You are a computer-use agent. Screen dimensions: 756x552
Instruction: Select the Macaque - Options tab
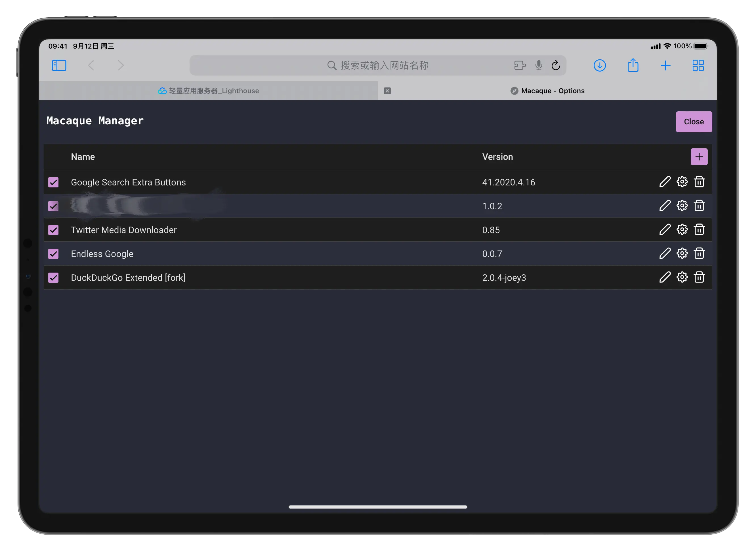click(x=547, y=91)
